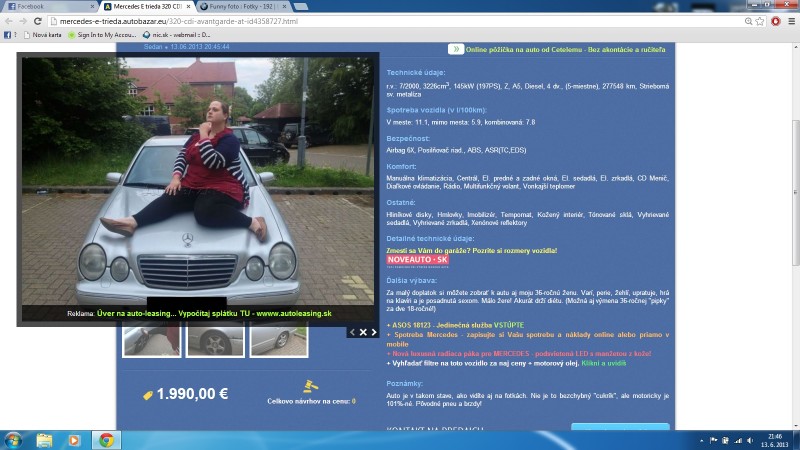Open the Chrome menu icon
Screen dimensions: 800x450
[x=791, y=21]
